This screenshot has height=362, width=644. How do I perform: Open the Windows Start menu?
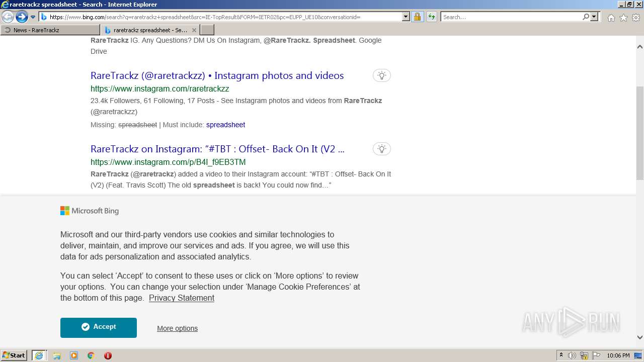14,355
